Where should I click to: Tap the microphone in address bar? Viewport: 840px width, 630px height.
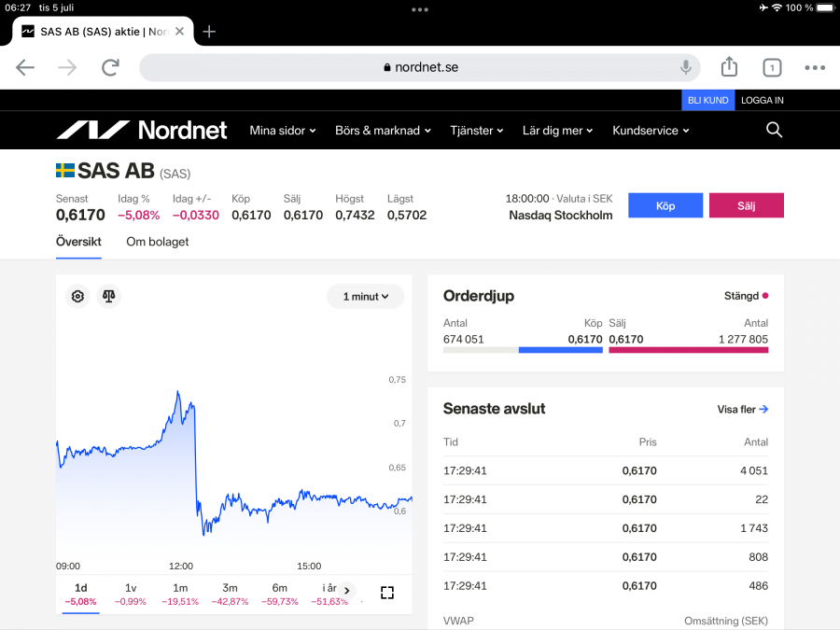(686, 67)
